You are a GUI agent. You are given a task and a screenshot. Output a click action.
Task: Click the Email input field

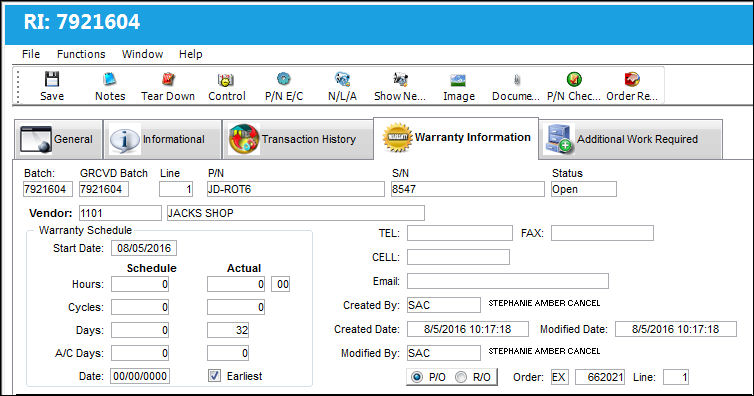click(508, 281)
